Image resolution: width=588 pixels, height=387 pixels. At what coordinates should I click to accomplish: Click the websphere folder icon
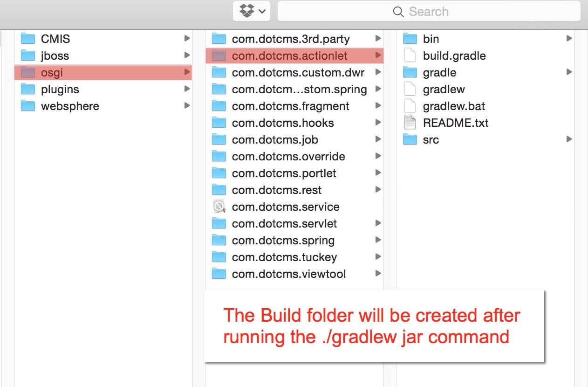[28, 106]
